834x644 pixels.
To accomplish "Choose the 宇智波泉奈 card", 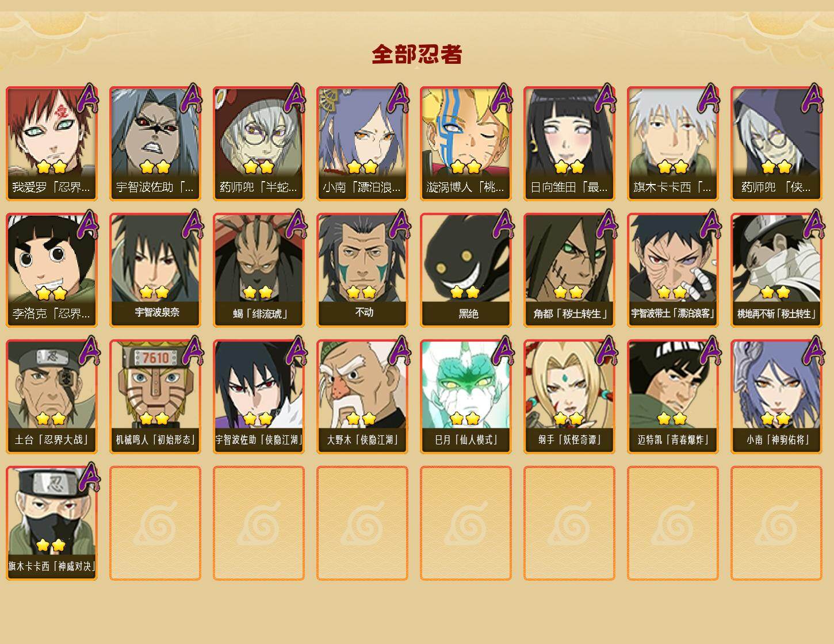I will pos(155,270).
